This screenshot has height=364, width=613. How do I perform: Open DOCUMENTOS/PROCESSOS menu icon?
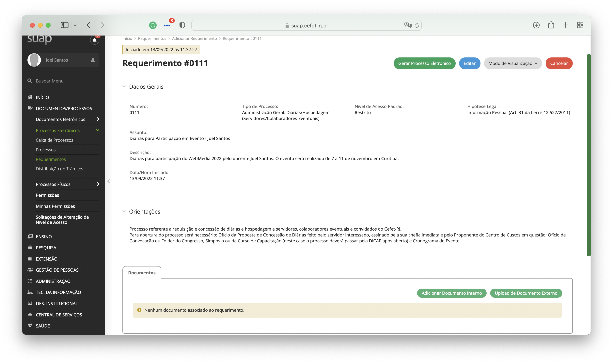pos(30,108)
